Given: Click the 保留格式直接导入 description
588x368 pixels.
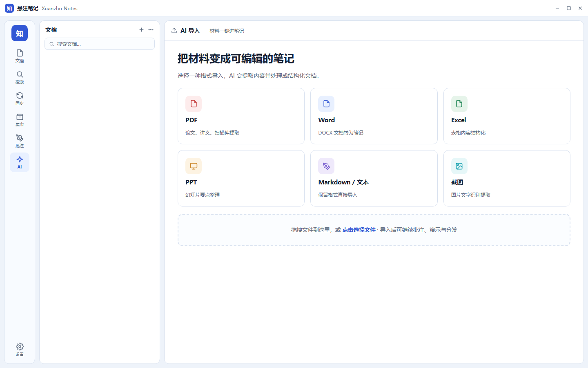Looking at the screenshot, I should (x=338, y=195).
